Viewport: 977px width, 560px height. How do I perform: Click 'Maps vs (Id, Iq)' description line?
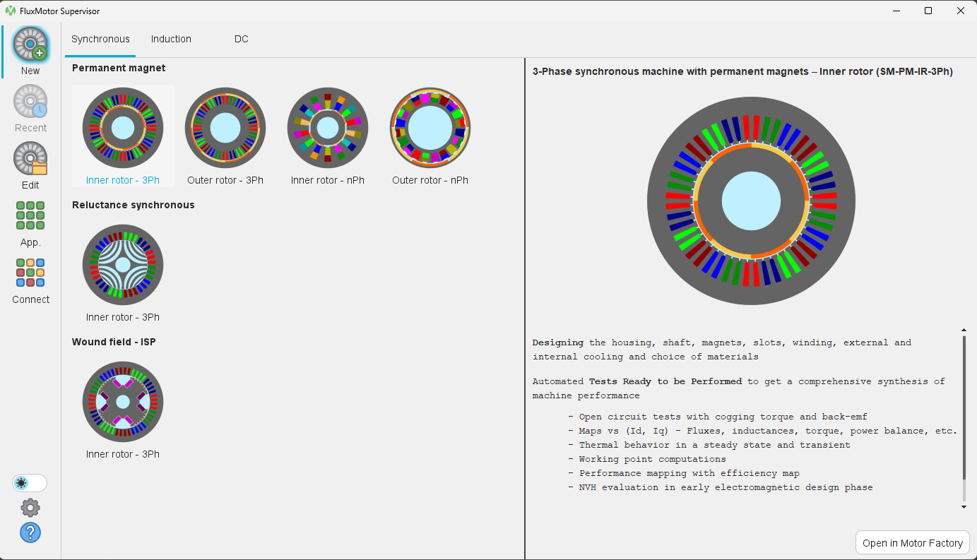point(763,431)
